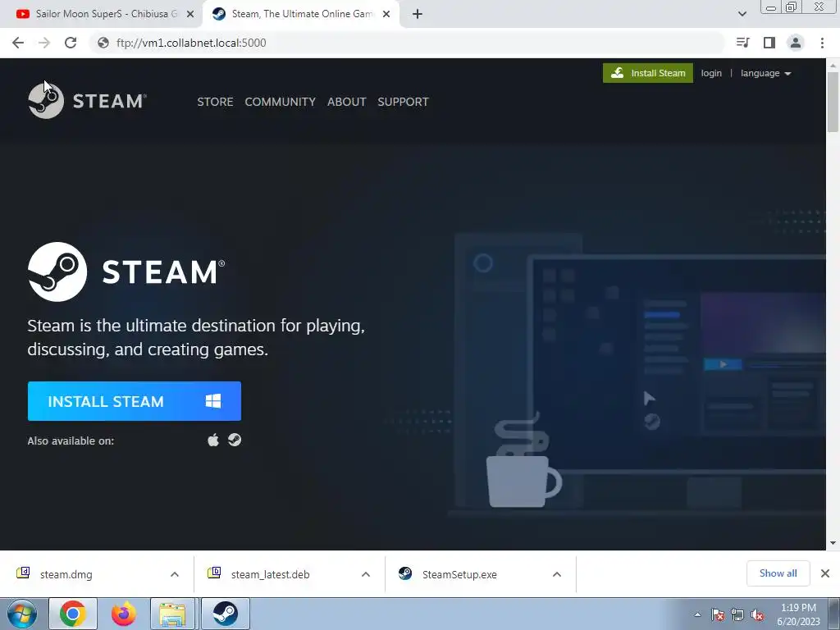Close the Sailor Moon YouTube tab
840x630 pixels.
click(x=190, y=14)
